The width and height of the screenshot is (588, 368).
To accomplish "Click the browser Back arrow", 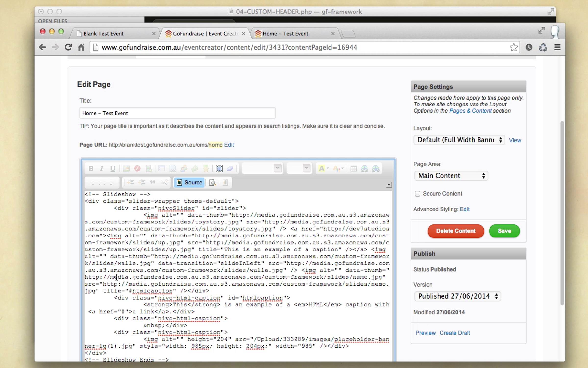I will [42, 47].
